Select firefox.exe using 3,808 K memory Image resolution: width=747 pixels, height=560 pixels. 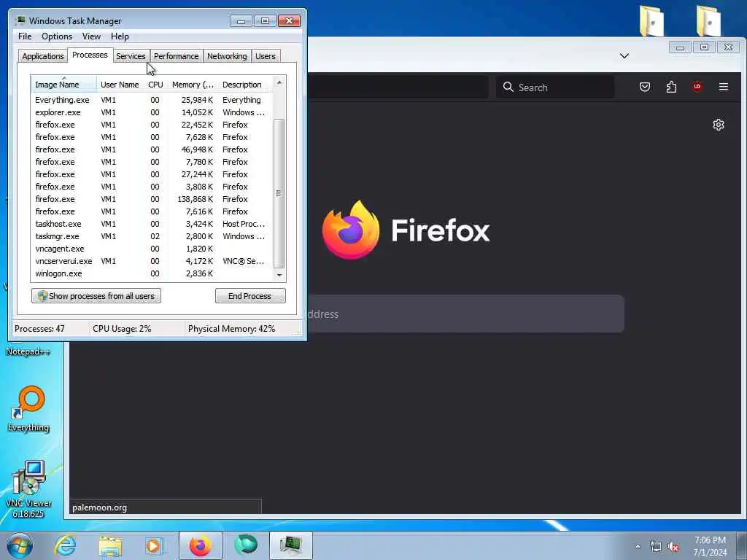click(x=152, y=187)
